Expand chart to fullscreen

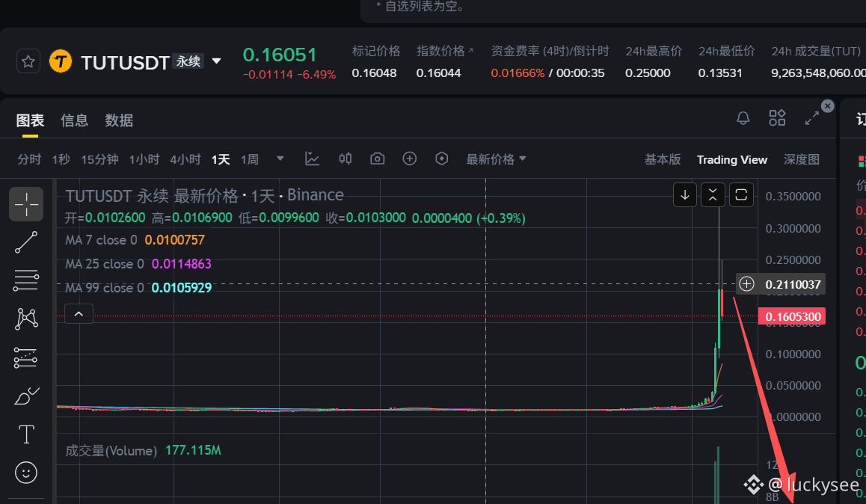coord(812,117)
